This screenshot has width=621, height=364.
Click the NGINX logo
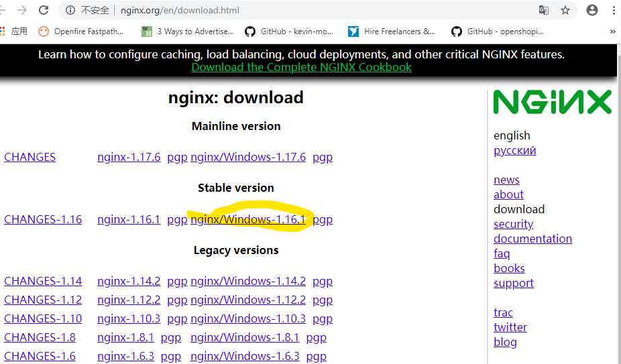(x=552, y=102)
